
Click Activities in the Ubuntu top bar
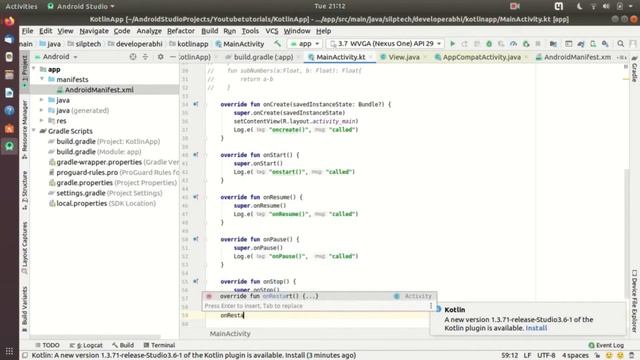click(x=21, y=6)
